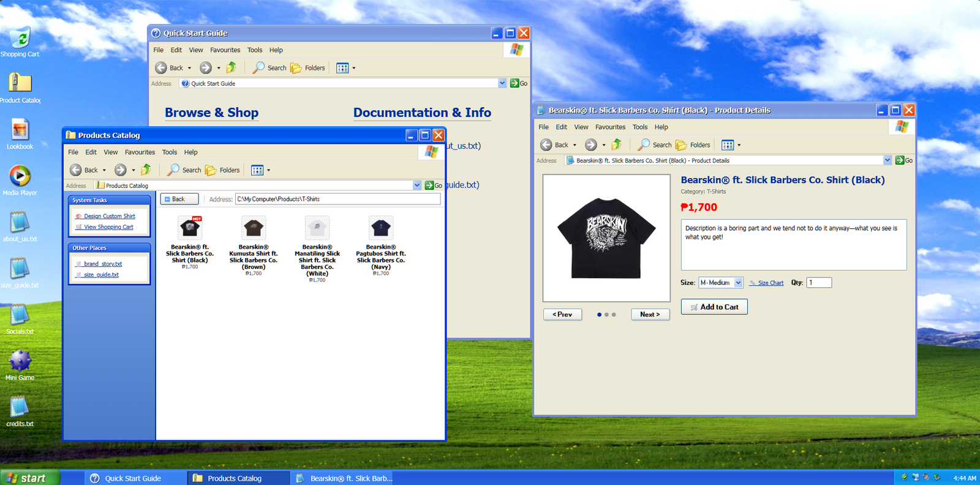Click Up folder icon in Product Details toolbar
980x485 pixels.
point(617,145)
